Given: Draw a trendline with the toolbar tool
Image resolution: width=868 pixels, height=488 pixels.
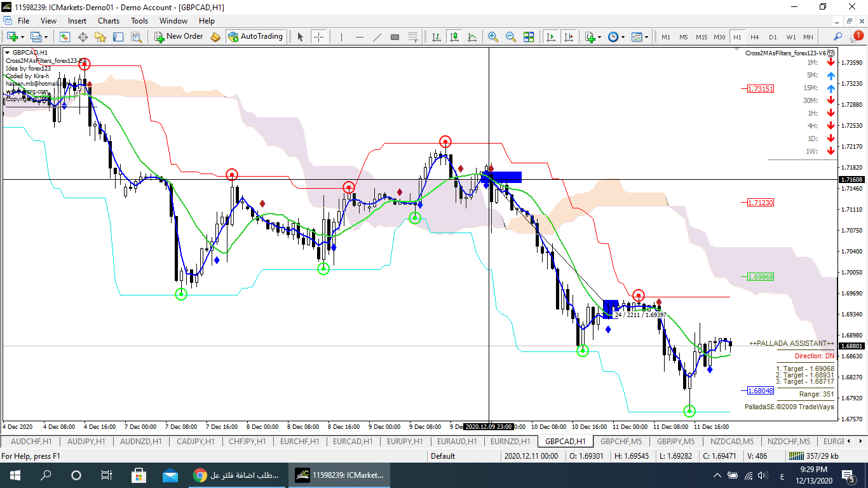Looking at the screenshot, I should pyautogui.click(x=377, y=37).
